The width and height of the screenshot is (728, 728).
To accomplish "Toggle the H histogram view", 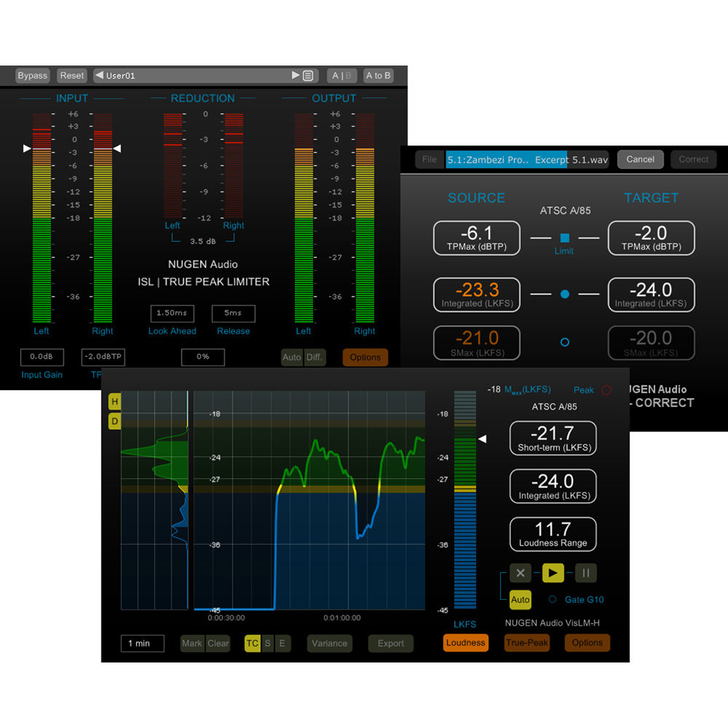I will 114,401.
